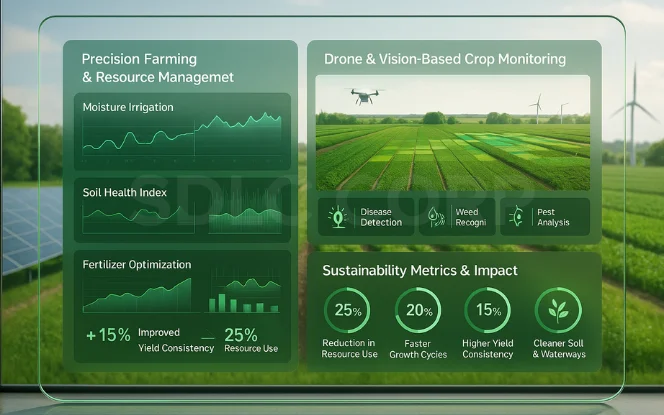Select the 15% Higher Yield Consistency ring
Screen dimensions: 664x415
pyautogui.click(x=489, y=311)
